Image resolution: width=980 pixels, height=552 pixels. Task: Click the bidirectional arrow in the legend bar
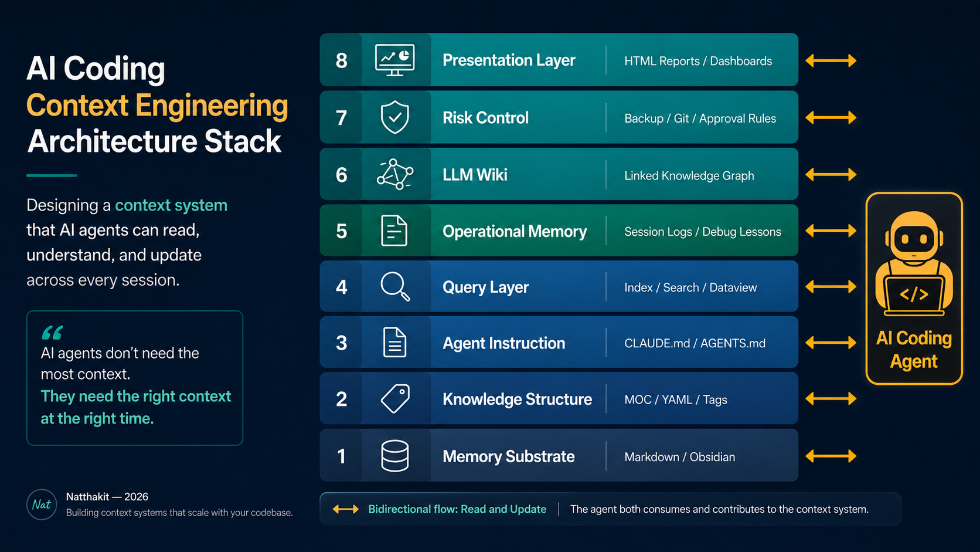pyautogui.click(x=345, y=509)
